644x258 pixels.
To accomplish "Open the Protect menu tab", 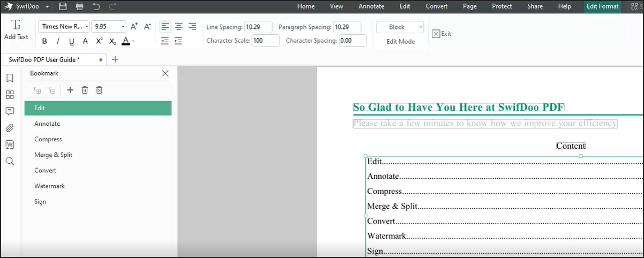I will click(502, 6).
